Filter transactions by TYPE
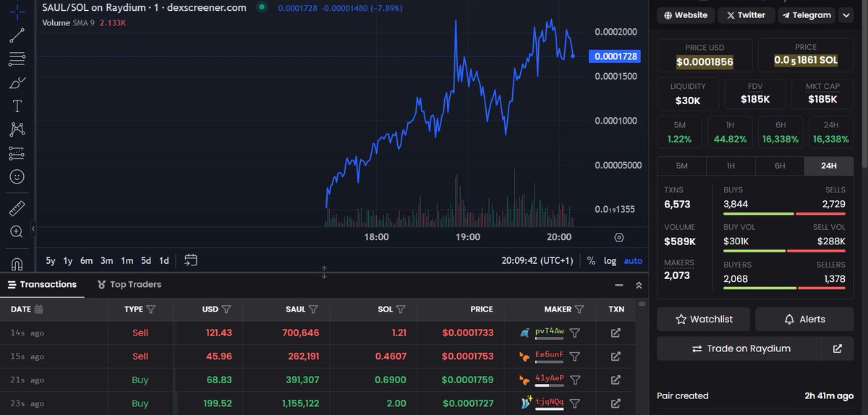 (150, 309)
